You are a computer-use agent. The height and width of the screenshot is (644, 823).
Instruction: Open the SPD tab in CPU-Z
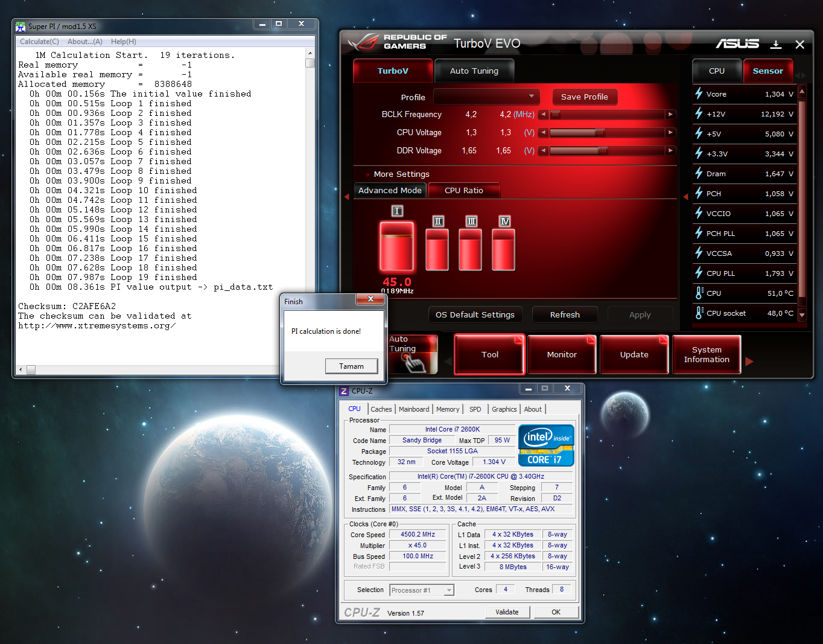pos(475,409)
